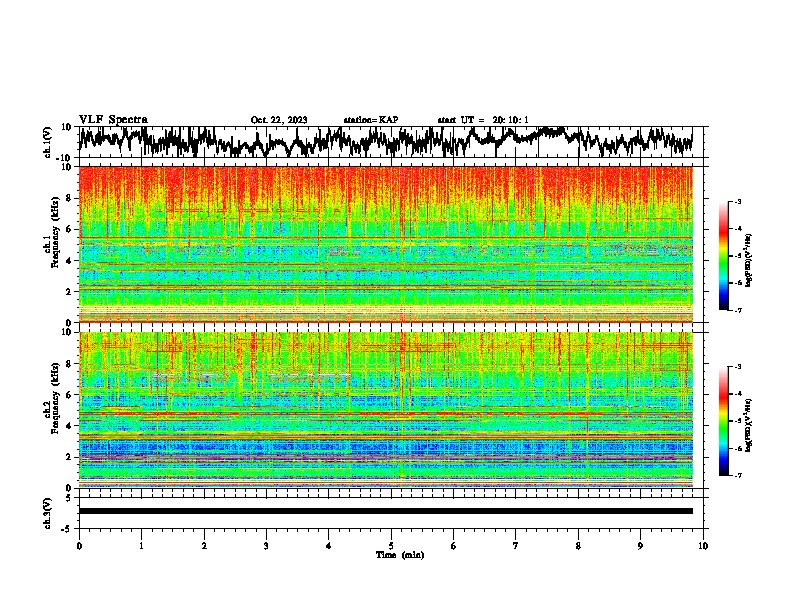Click the time axis tick label "1"
Viewport: 792px width, 612px height.
click(141, 546)
